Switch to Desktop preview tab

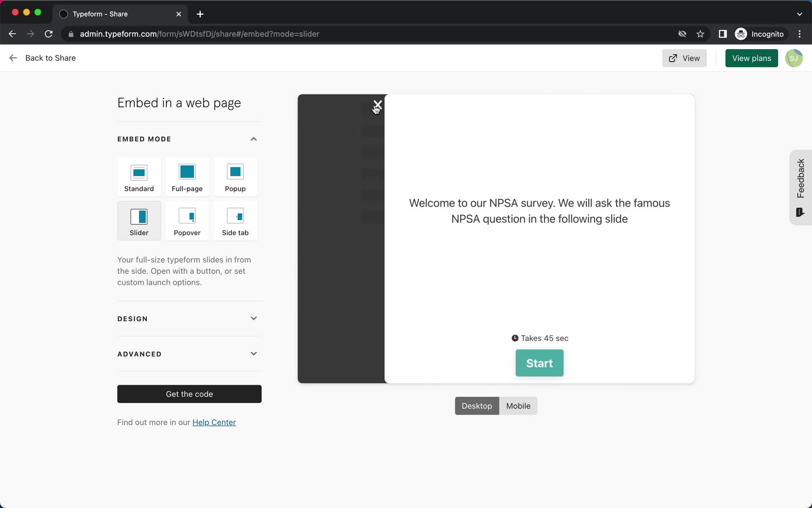(477, 406)
